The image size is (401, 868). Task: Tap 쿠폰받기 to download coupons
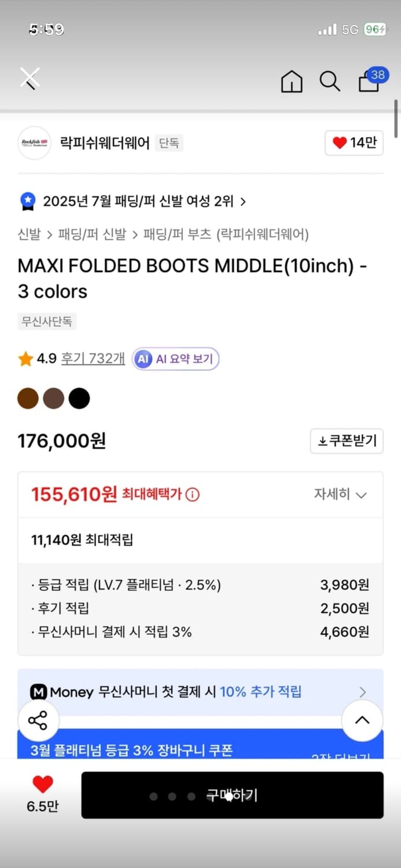coord(347,441)
